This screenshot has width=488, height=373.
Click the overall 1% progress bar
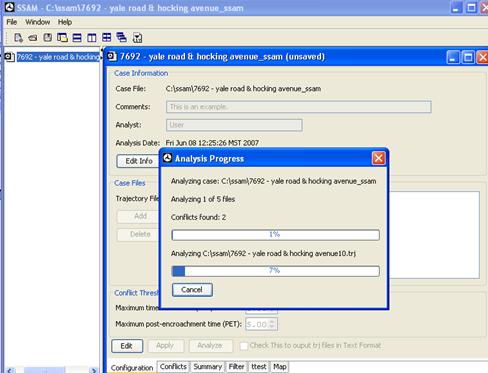(x=275, y=235)
